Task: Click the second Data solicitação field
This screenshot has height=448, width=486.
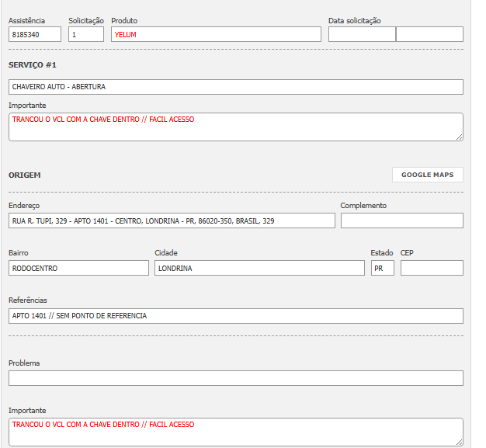Action: [429, 34]
